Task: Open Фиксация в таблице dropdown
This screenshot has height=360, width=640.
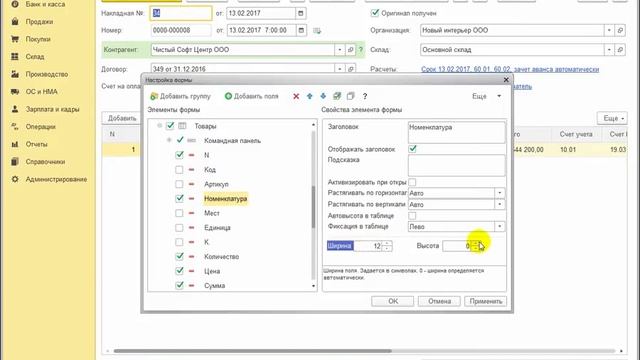Action: (500, 226)
